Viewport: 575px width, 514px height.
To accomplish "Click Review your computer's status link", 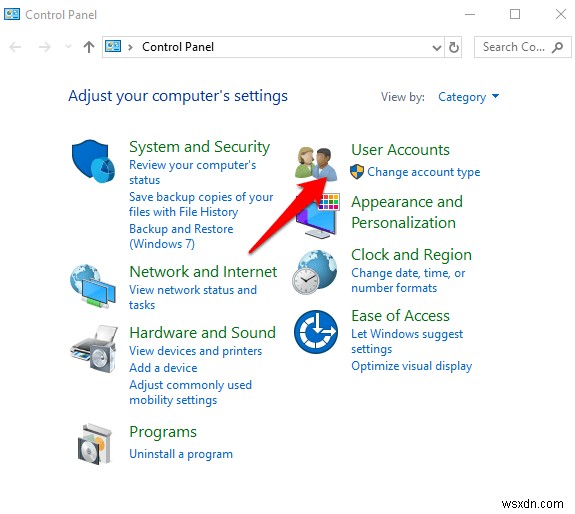I will click(x=193, y=172).
